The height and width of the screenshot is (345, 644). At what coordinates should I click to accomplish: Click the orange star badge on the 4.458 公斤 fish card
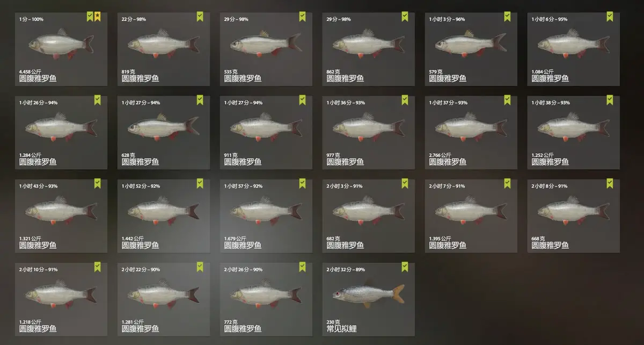[97, 17]
